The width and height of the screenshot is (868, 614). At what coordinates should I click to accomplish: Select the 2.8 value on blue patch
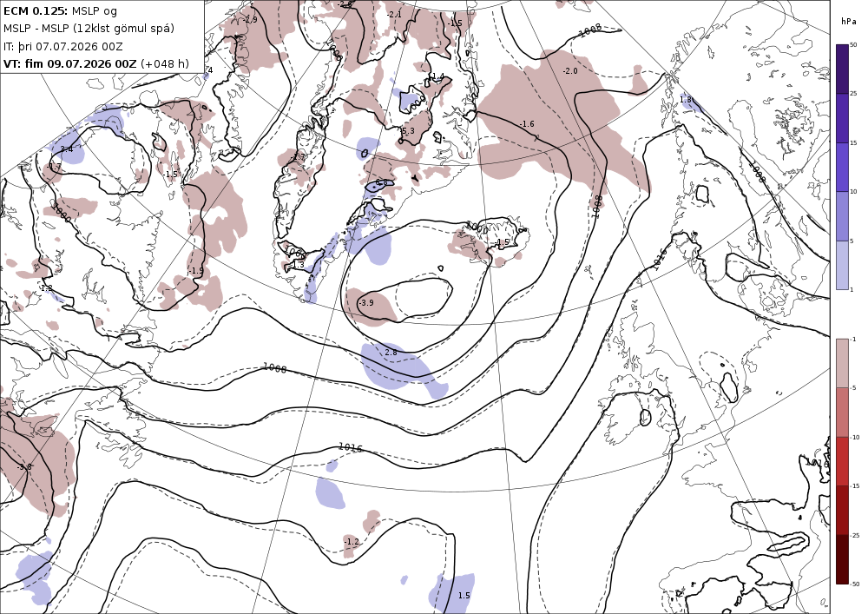pyautogui.click(x=391, y=352)
